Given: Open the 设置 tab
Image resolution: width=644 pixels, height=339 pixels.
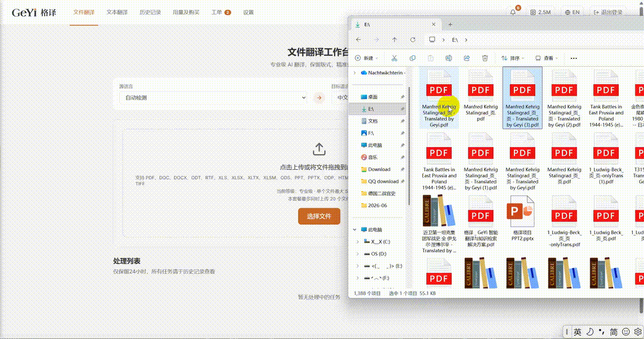Looking at the screenshot, I should pyautogui.click(x=248, y=13).
